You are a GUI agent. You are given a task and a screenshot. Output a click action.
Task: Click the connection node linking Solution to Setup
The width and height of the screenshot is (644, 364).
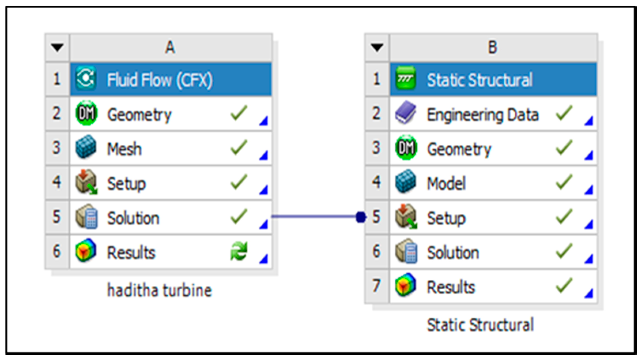361,217
